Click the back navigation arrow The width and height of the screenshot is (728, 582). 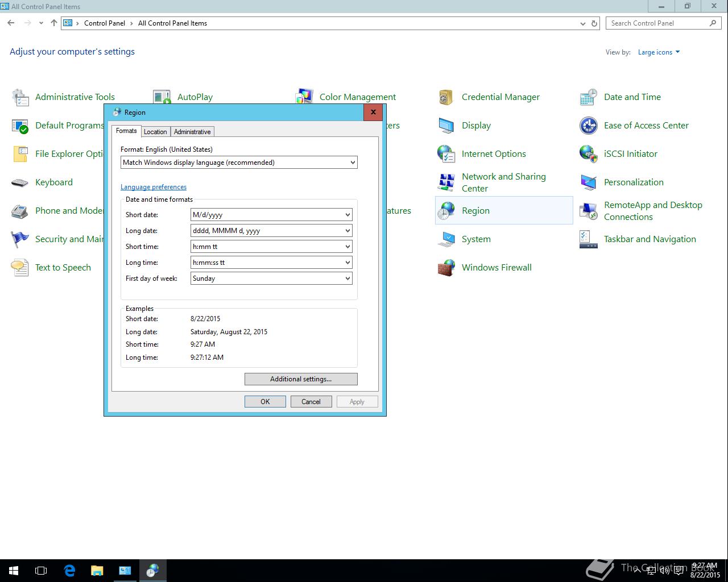(11, 23)
